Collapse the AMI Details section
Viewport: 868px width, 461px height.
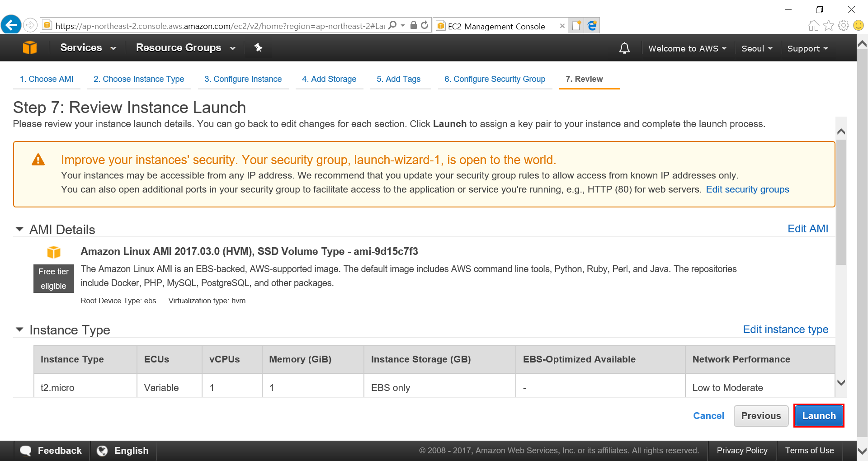pyautogui.click(x=19, y=229)
